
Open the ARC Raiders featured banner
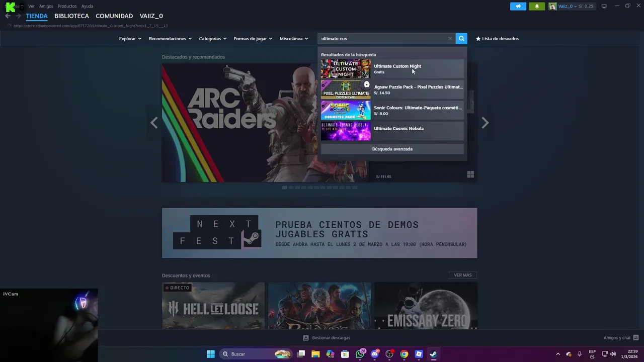click(265, 123)
